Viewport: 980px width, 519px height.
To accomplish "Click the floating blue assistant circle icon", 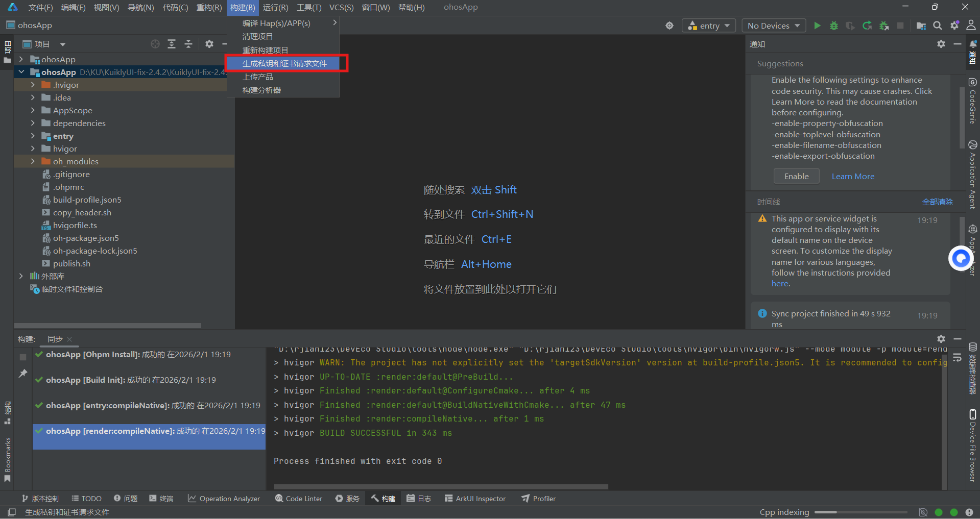I will click(961, 259).
